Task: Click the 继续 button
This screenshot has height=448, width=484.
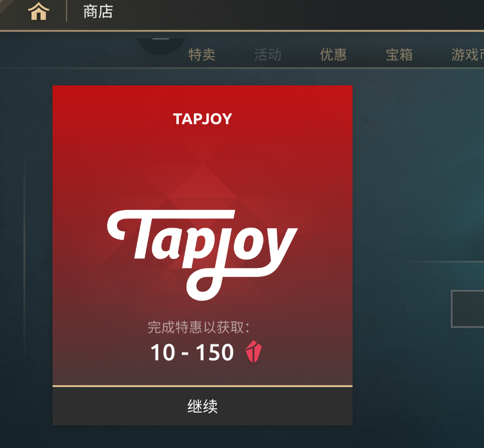Action: point(203,406)
